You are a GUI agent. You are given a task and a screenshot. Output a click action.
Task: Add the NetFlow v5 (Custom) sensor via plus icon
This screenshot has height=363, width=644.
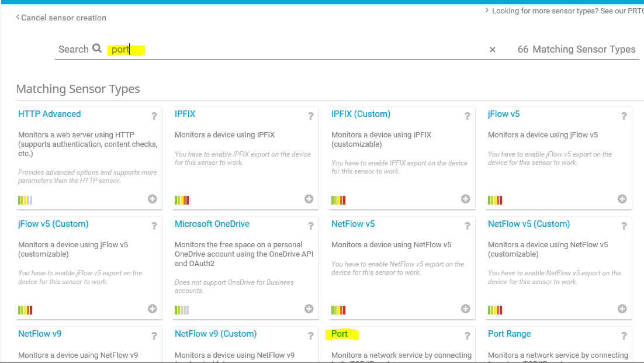pyautogui.click(x=622, y=309)
